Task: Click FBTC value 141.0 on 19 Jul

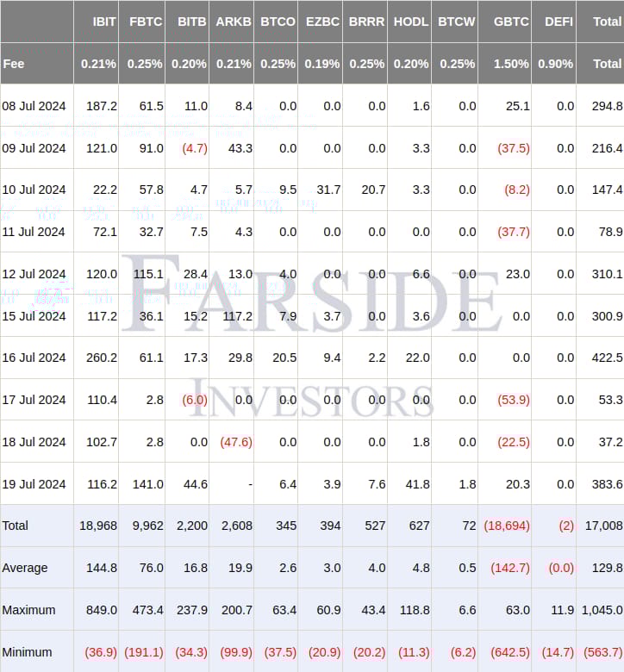Action: 148,484
